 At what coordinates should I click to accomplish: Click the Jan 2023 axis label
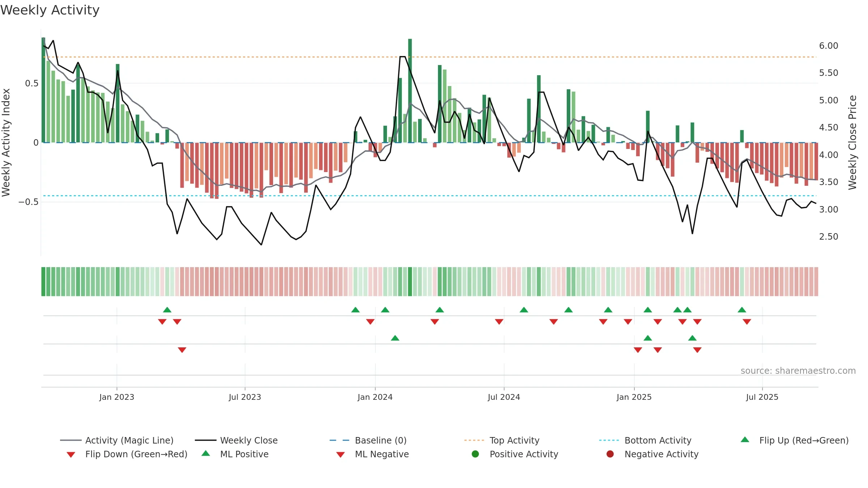coord(117,397)
